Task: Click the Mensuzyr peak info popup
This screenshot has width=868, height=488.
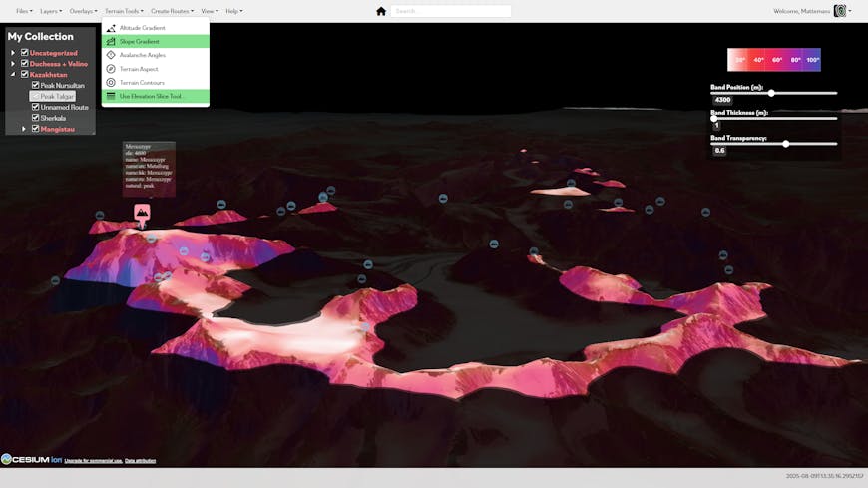Action: (x=149, y=169)
